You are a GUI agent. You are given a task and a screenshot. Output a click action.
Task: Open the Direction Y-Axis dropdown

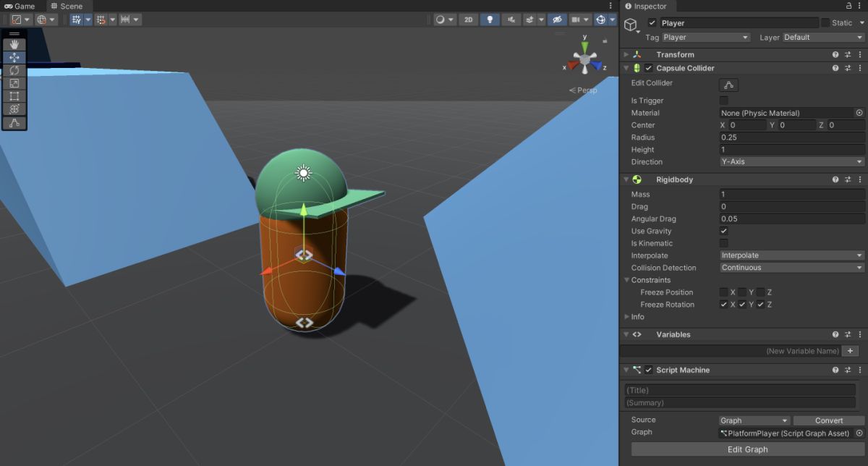[792, 161]
